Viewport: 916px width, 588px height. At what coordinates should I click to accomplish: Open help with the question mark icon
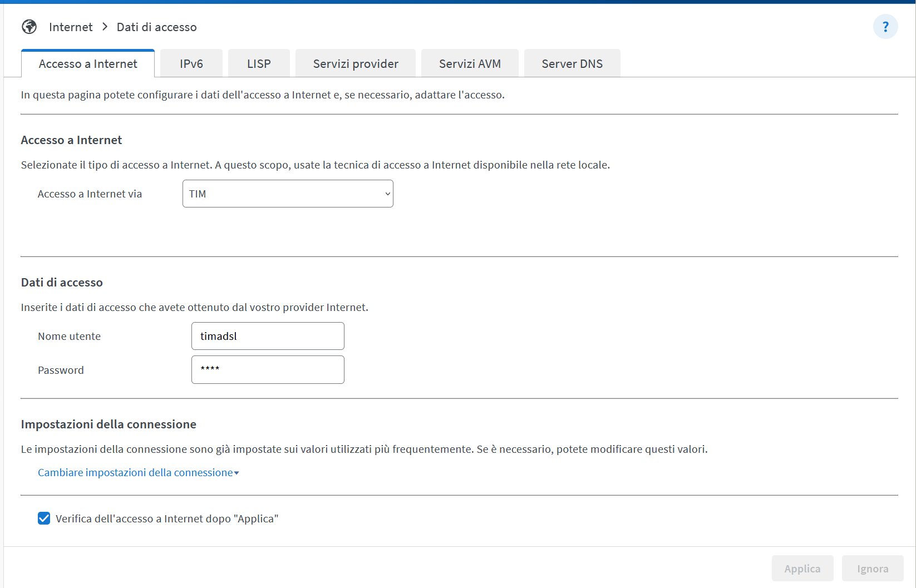tap(885, 27)
